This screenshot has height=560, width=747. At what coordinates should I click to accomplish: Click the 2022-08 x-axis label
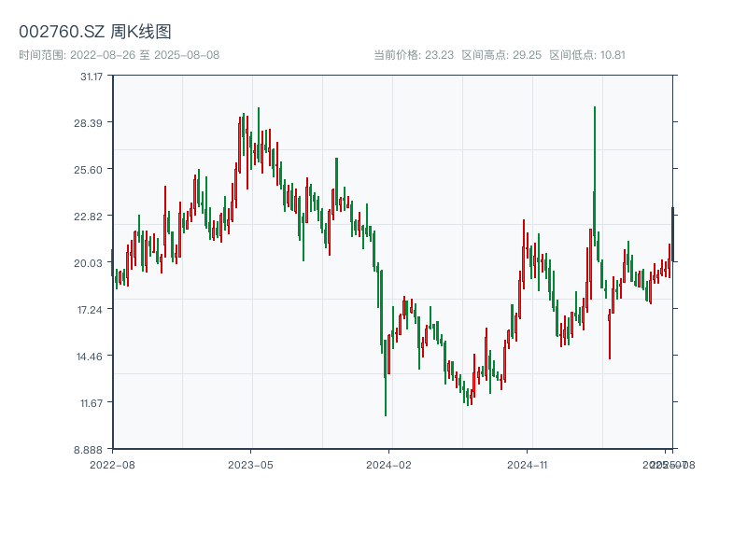pyautogui.click(x=112, y=465)
